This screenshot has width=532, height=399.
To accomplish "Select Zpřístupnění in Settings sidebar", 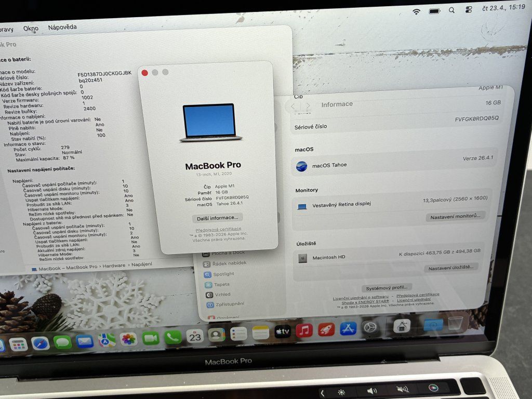I will point(226,304).
